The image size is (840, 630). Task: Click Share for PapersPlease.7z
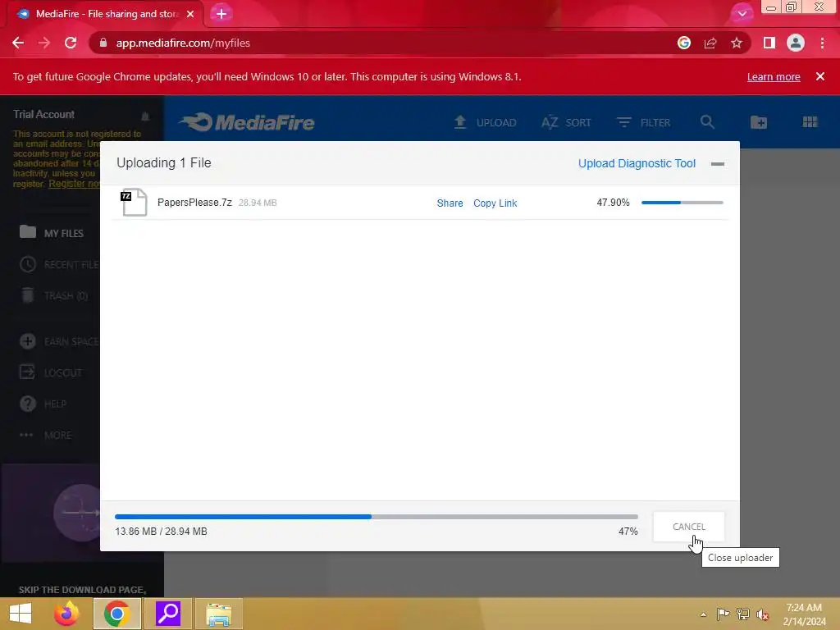450,203
